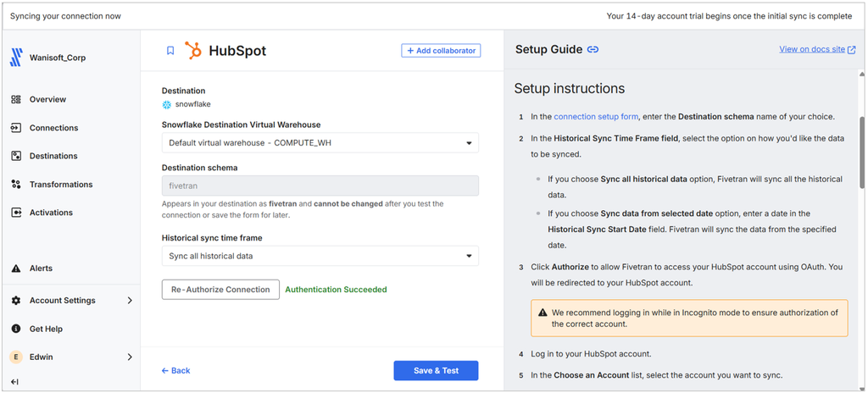Collapse the sidebar with the arrow icon
The image size is (868, 393).
(15, 382)
